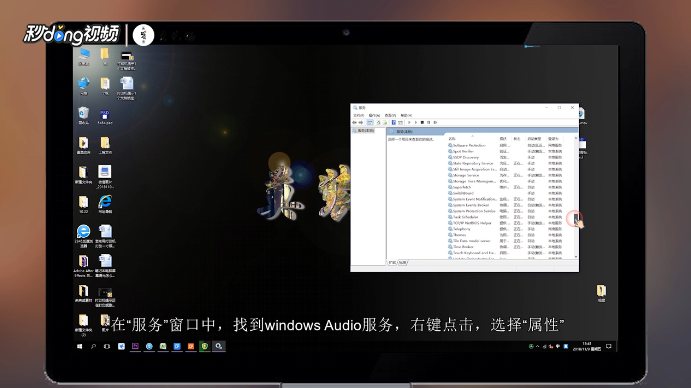The width and height of the screenshot is (691, 388).
Task: Select the Adobe After Effects desktop shortcut
Action: point(83,266)
